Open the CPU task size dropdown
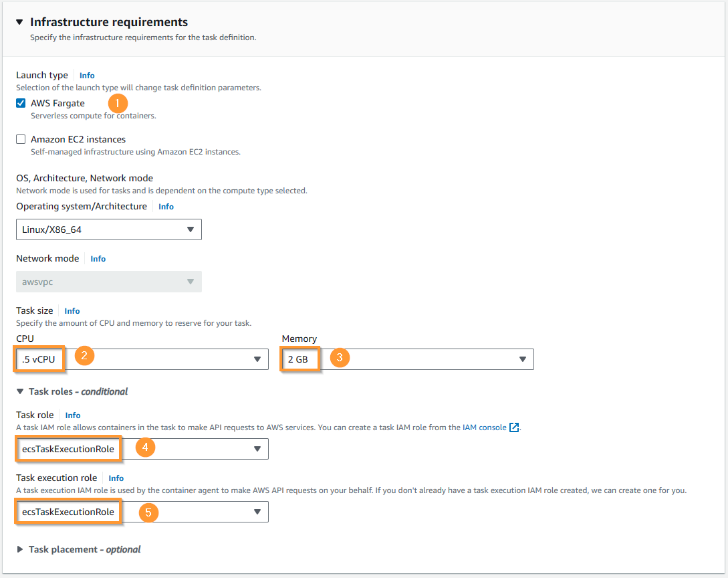This screenshot has width=728, height=578. coord(142,359)
